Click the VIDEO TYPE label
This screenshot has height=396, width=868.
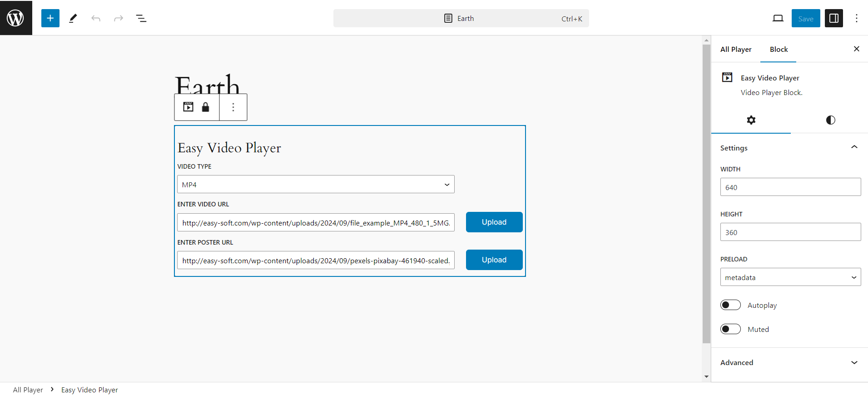(x=194, y=166)
